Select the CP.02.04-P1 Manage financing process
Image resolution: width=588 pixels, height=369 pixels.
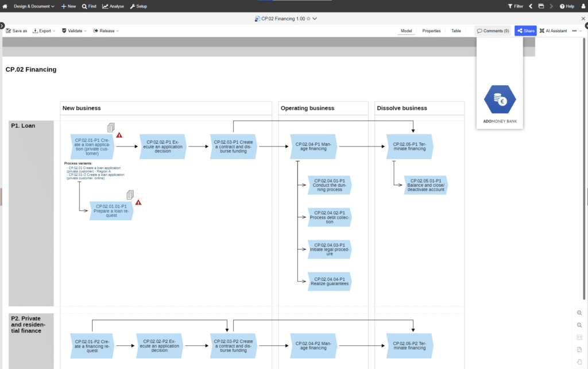(314, 147)
